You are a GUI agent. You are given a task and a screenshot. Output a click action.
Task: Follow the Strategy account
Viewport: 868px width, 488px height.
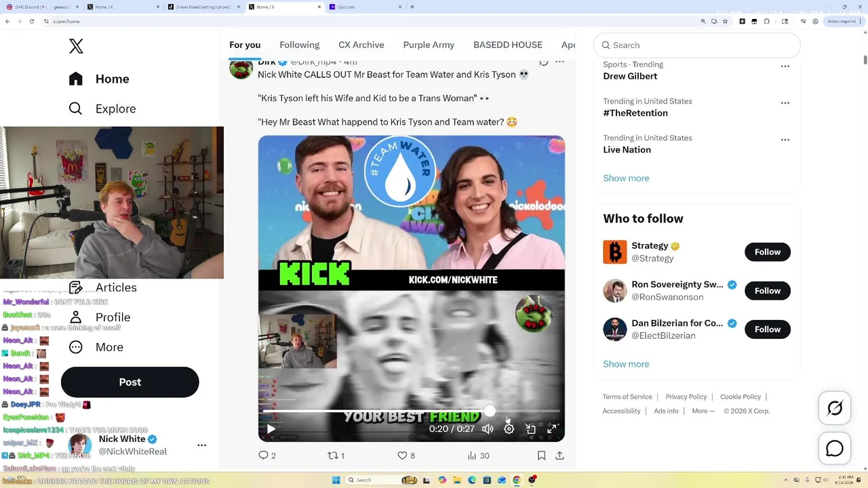tap(768, 252)
